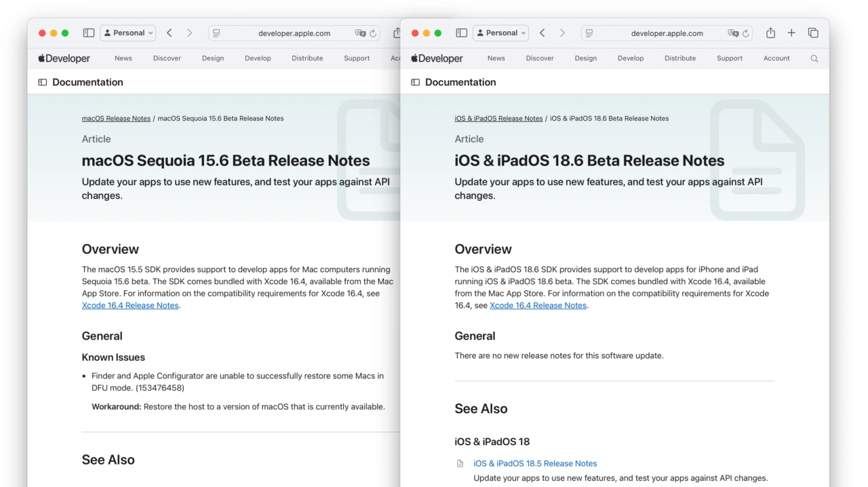Click Apple Developer logo in macOS Sequoia window

click(64, 58)
